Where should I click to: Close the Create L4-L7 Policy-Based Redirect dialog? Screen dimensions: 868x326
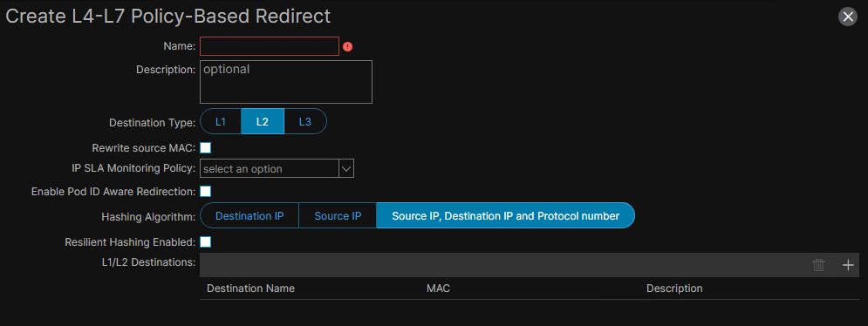tap(848, 17)
